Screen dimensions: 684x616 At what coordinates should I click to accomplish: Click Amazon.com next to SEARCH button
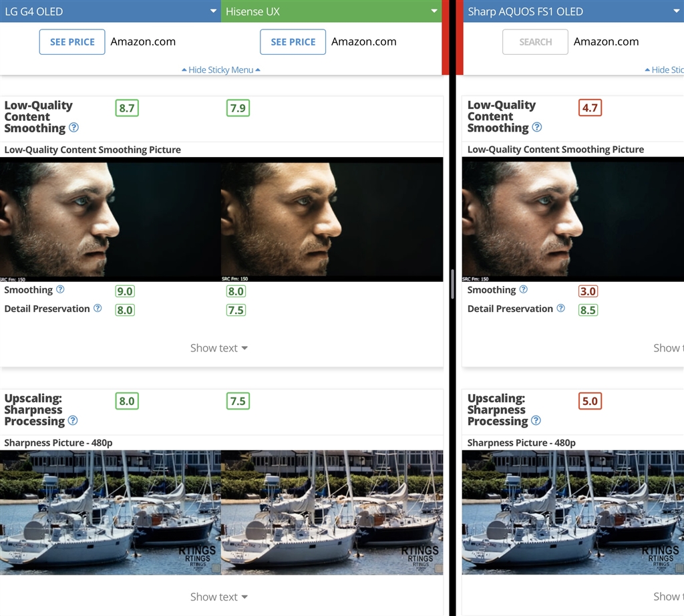pyautogui.click(x=606, y=42)
